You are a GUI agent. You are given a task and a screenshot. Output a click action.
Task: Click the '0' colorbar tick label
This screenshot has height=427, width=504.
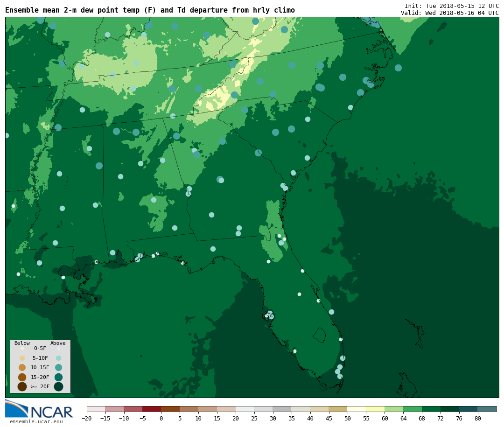tap(161, 418)
